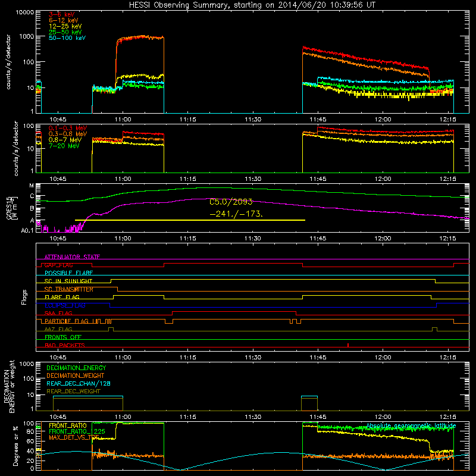Image resolution: width=476 pixels, height=476 pixels.
Task: Click the green FRONT_RATIO_1225 legend label
Action: tap(77, 431)
